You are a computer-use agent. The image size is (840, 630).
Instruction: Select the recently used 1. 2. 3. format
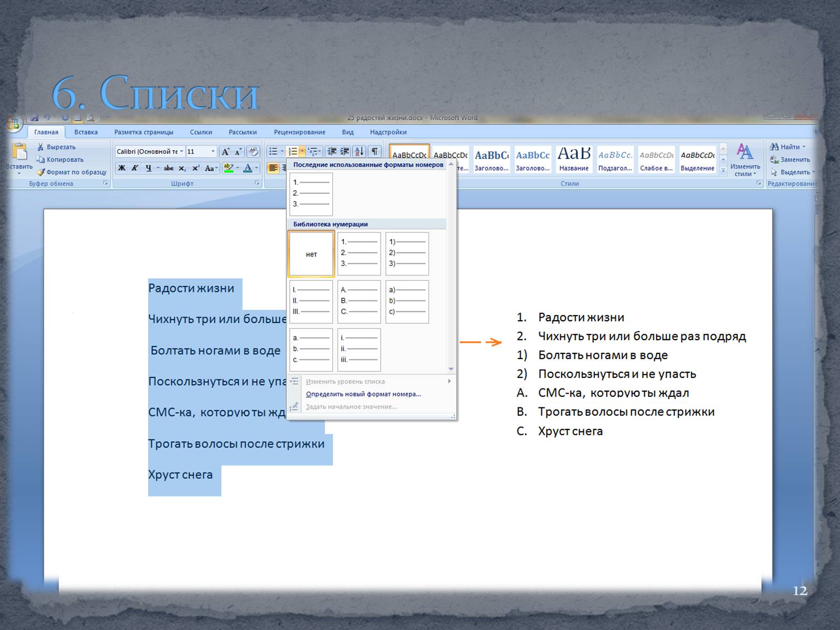pos(311,194)
